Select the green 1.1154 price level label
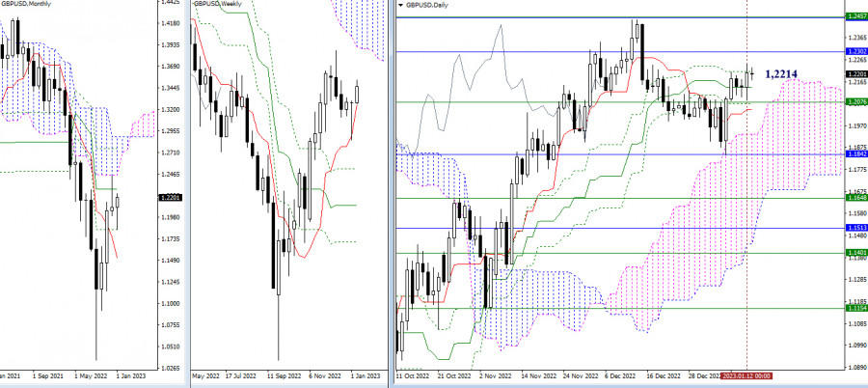The image size is (868, 388). tap(856, 308)
